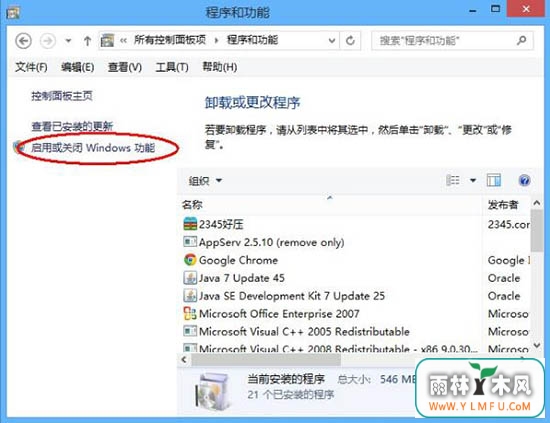
Task: Open 查看已安装的更新 link
Action: 72,126
